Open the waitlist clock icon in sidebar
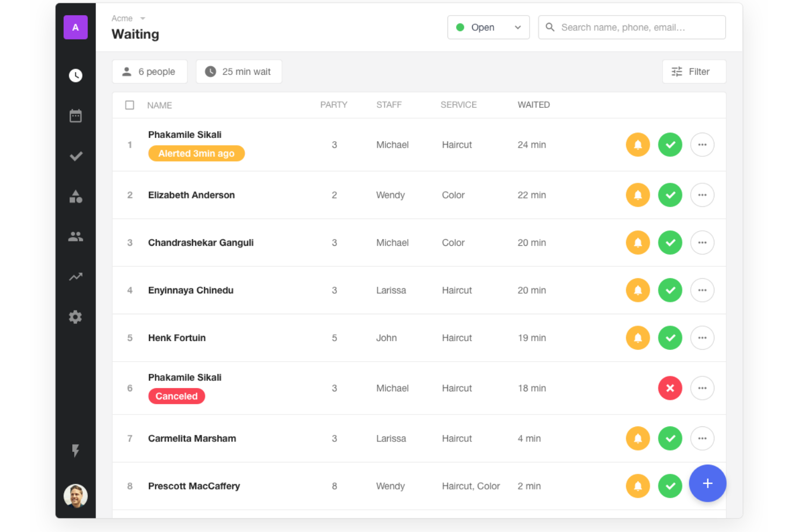798x532 pixels. [x=75, y=75]
